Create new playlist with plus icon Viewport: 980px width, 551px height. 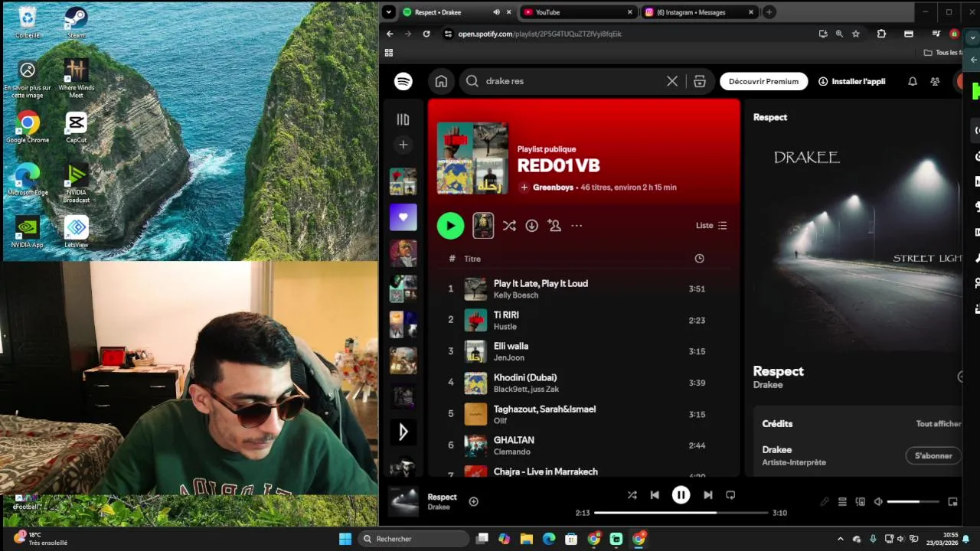click(403, 145)
